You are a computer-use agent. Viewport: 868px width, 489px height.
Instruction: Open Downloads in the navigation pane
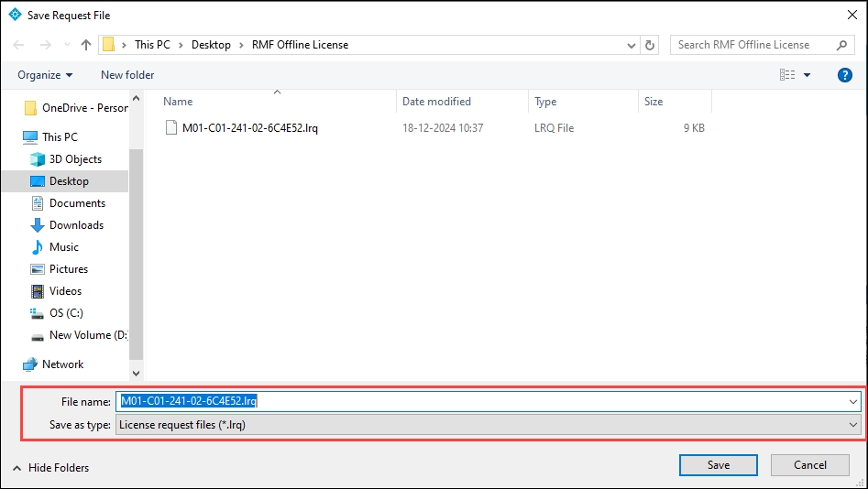76,225
